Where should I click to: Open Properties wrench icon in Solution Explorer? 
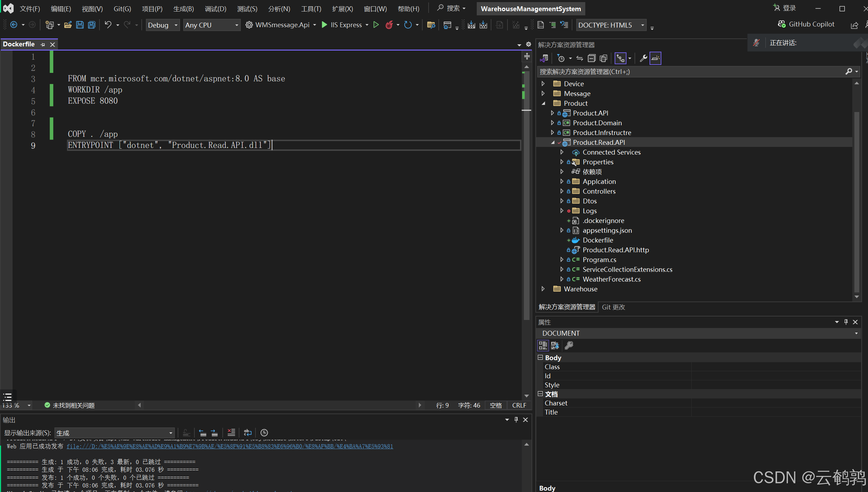pos(643,58)
